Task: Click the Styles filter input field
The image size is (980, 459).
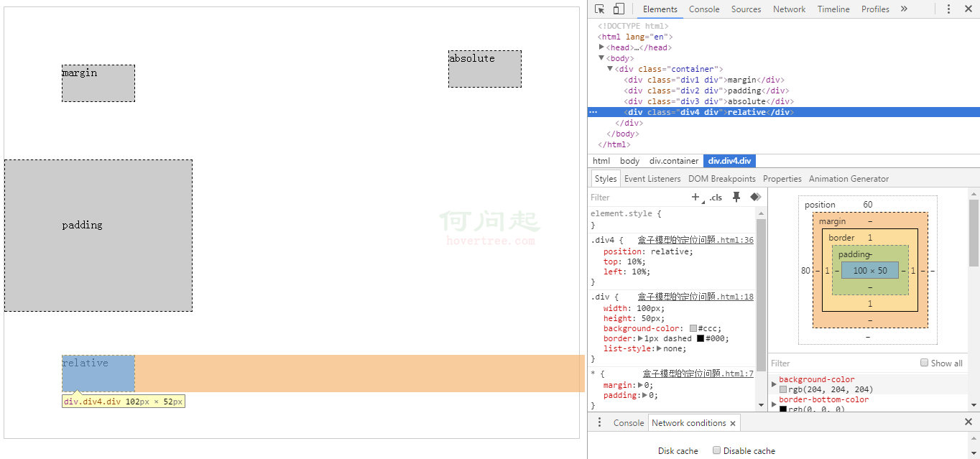Action: (x=636, y=198)
